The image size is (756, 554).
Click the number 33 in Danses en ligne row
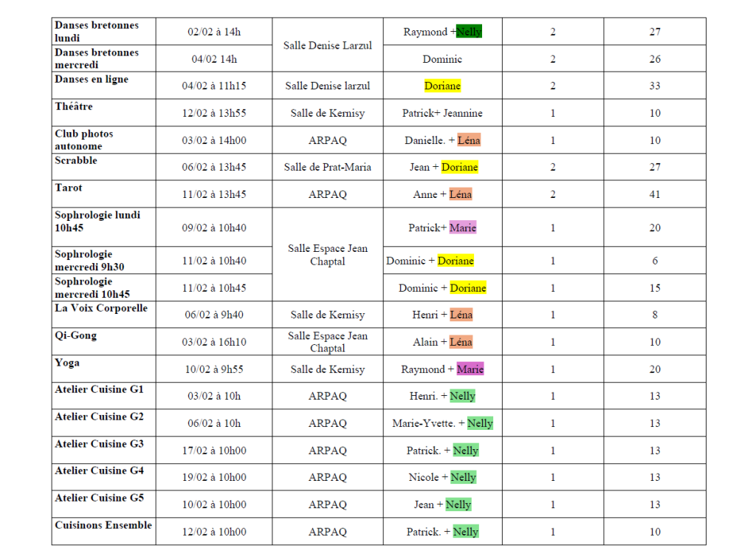tap(655, 86)
